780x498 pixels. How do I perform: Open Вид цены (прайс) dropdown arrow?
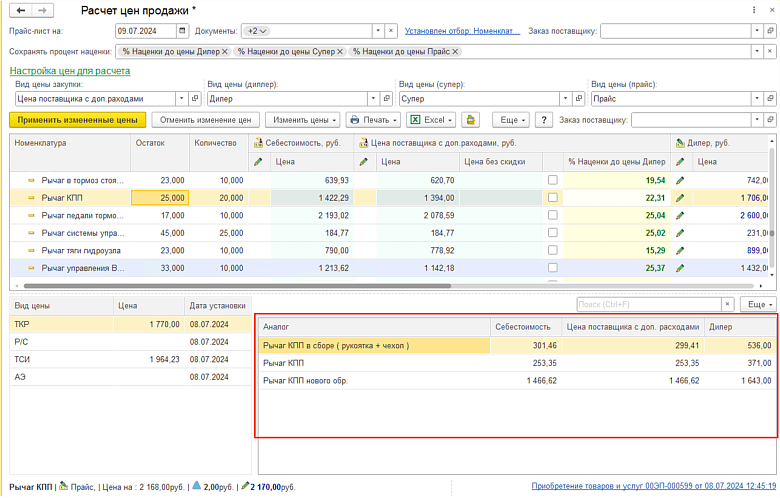tap(757, 99)
